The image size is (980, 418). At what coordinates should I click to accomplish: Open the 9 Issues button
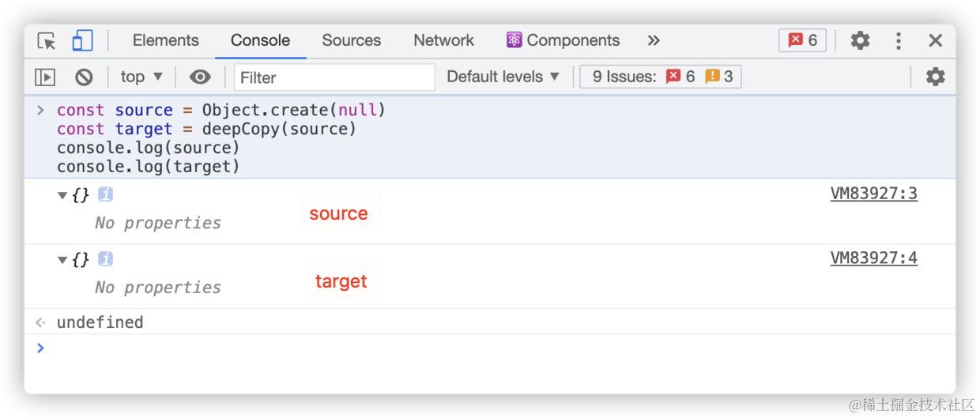pyautogui.click(x=661, y=77)
